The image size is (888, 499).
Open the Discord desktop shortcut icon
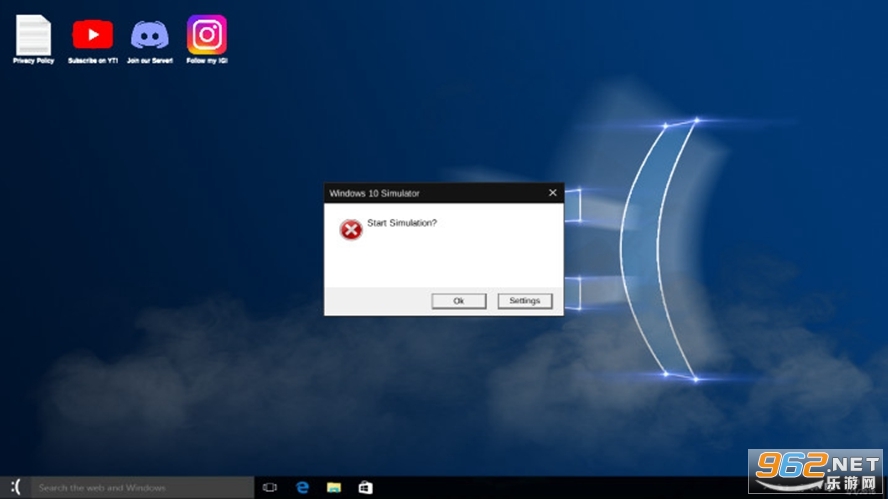[150, 35]
